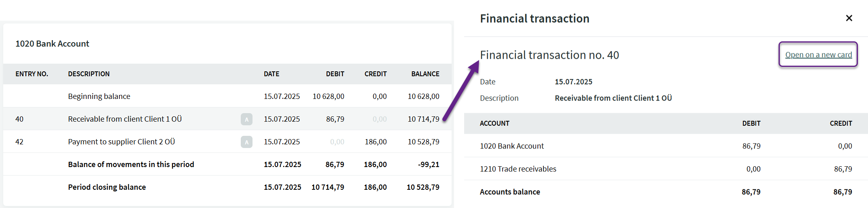Select the Beginning balance row
Screen dimensions: 868x208
(x=99, y=96)
